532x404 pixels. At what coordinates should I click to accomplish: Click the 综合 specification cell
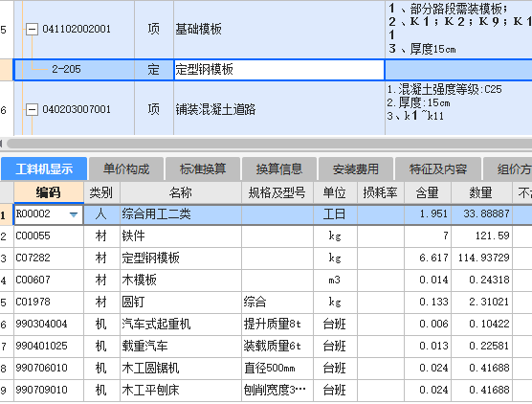(x=277, y=303)
